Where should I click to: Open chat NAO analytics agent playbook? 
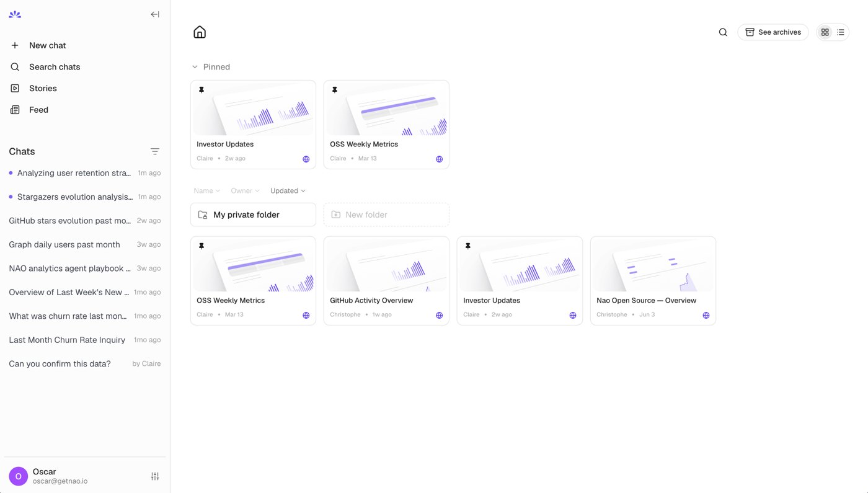pyautogui.click(x=86, y=269)
